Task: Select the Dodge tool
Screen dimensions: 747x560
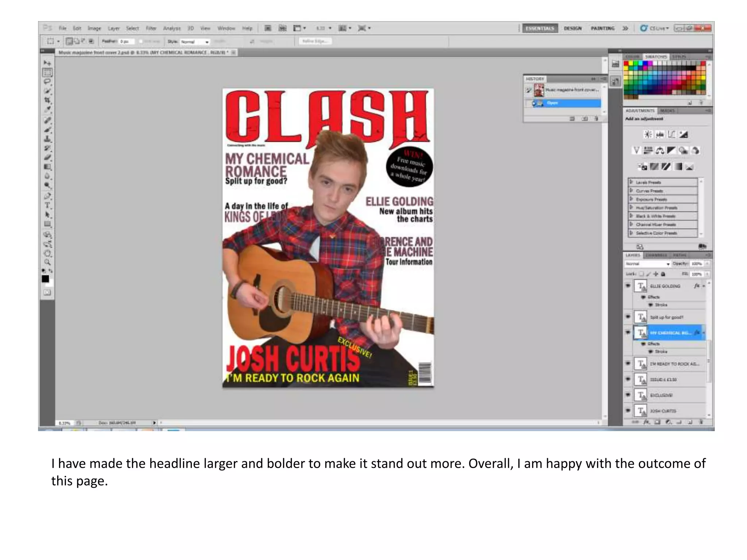Action: (x=47, y=185)
